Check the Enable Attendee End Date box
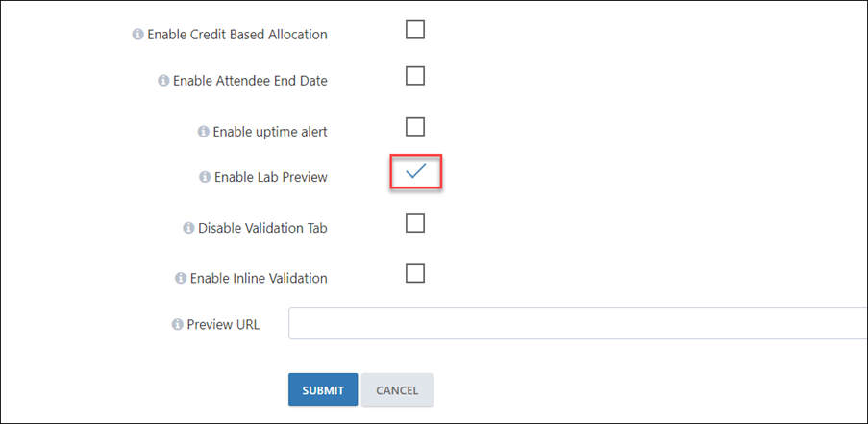868x424 pixels. [x=415, y=75]
